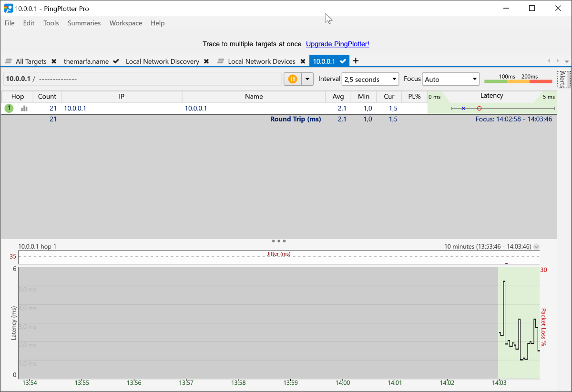Image resolution: width=572 pixels, height=392 pixels.
Task: Click the 100ms green latency legend segment
Action: 496,81
